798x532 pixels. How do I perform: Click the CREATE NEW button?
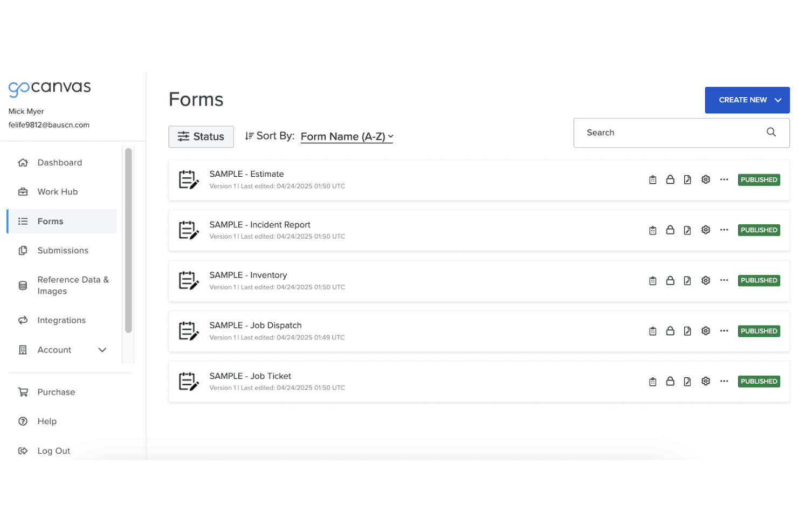pyautogui.click(x=747, y=100)
